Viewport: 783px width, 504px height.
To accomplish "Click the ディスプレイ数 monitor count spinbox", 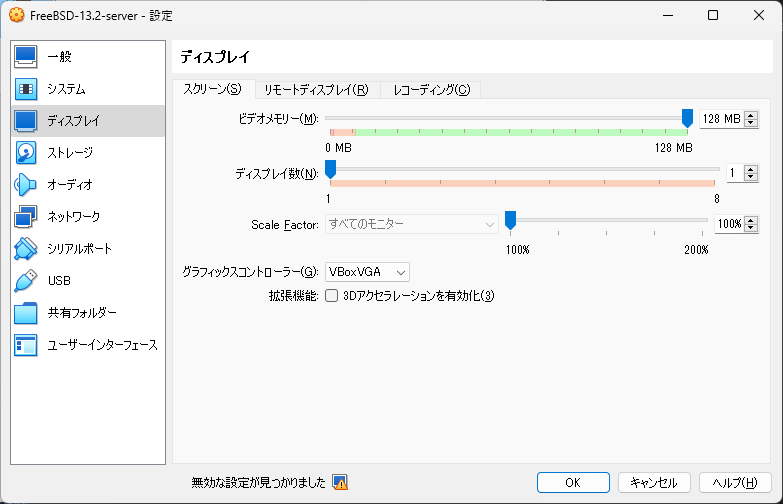I will click(736, 173).
